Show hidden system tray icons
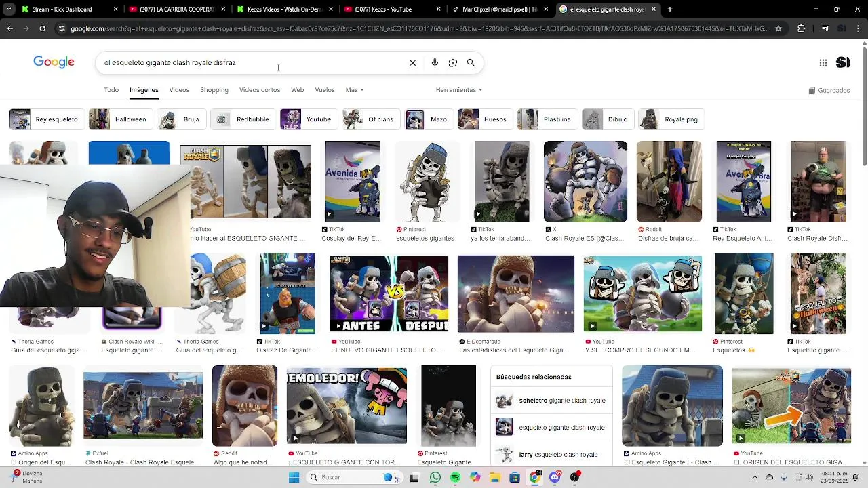The height and width of the screenshot is (488, 868). click(x=755, y=477)
